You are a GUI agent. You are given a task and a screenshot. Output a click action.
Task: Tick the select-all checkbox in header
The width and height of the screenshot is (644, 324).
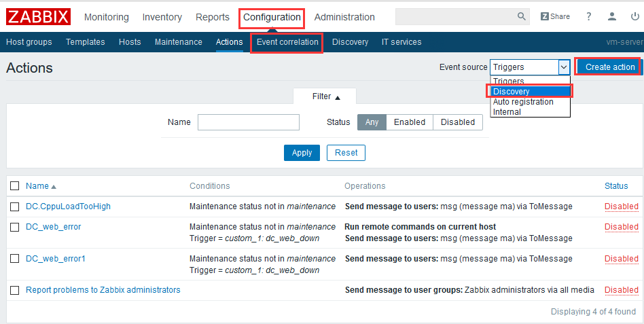[15, 185]
